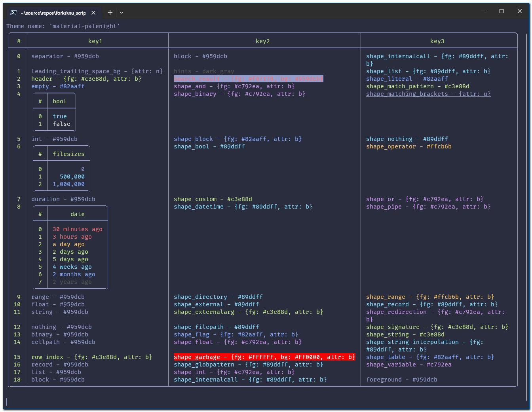The image size is (532, 412).
Task: Click 'shape_pipe' entry text
Action: click(x=428, y=207)
